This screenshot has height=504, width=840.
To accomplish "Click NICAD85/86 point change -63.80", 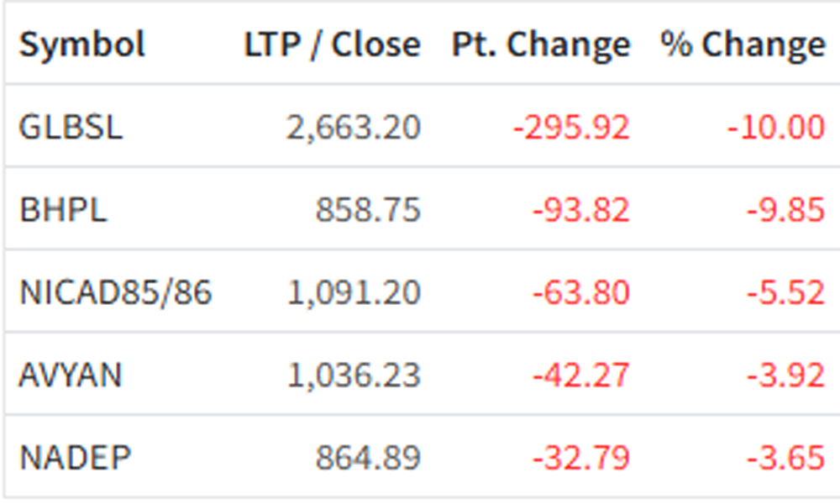I will point(580,292).
